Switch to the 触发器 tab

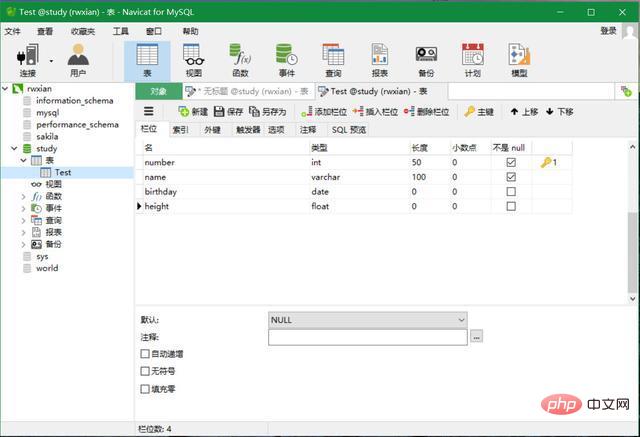[x=248, y=130]
